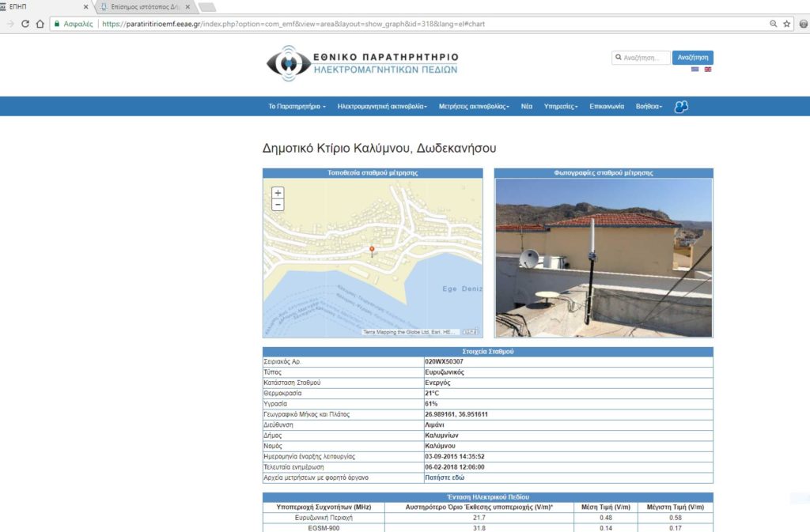Image resolution: width=810 pixels, height=532 pixels.
Task: Zoom in on the station map
Action: (x=278, y=193)
